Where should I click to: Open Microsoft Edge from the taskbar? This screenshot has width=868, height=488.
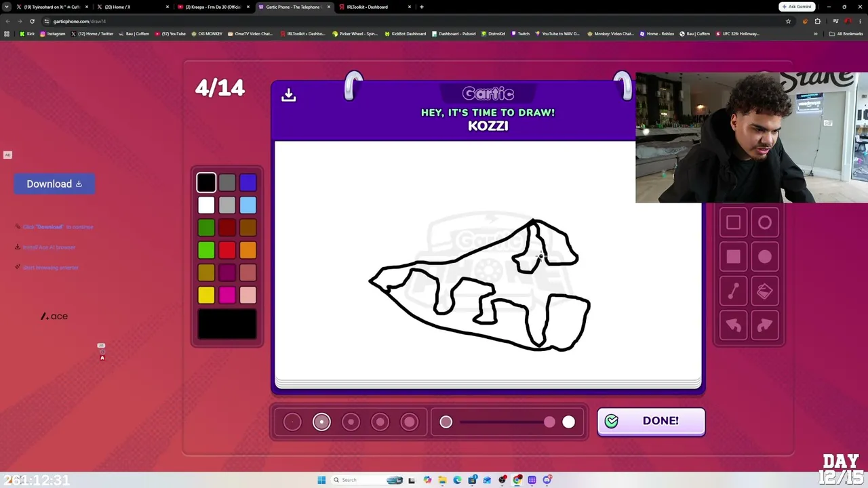tap(457, 480)
